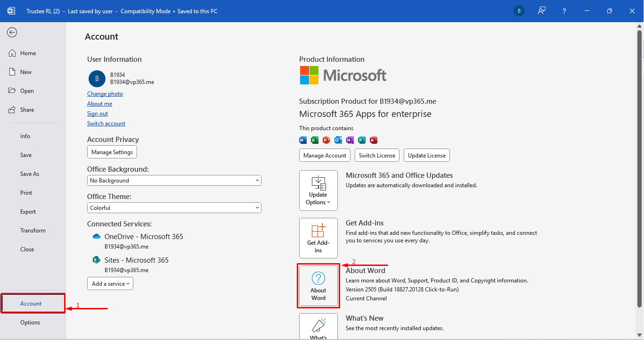This screenshot has width=644, height=340.
Task: Click the Sign out link
Action: pyautogui.click(x=98, y=114)
